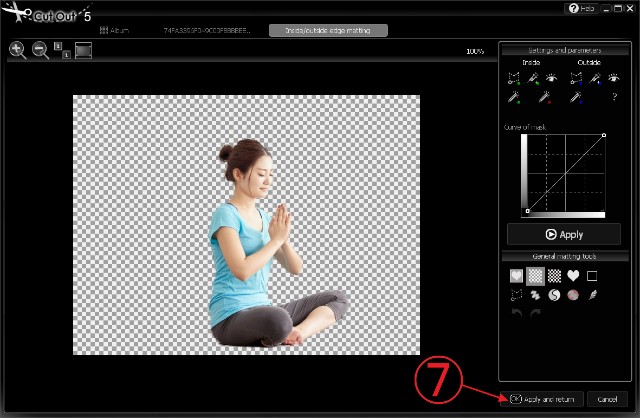Select the Outside polygon selection tool

click(576, 76)
